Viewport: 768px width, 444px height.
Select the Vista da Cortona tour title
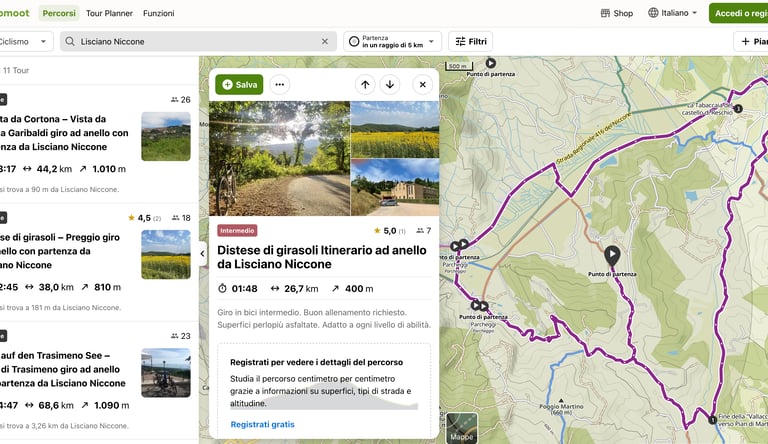click(64, 133)
